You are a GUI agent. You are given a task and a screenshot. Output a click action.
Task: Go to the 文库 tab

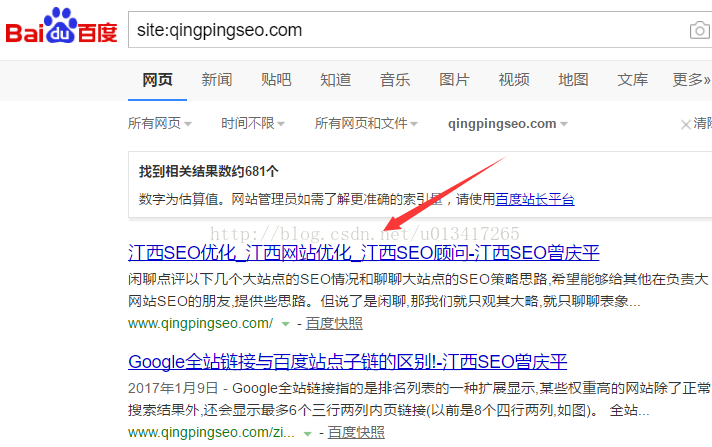coord(633,80)
